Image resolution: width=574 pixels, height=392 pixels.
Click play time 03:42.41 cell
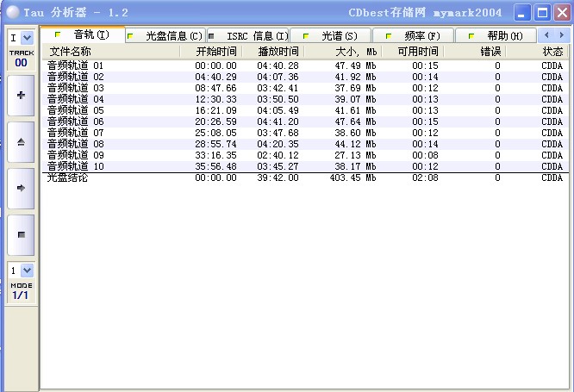coord(278,88)
